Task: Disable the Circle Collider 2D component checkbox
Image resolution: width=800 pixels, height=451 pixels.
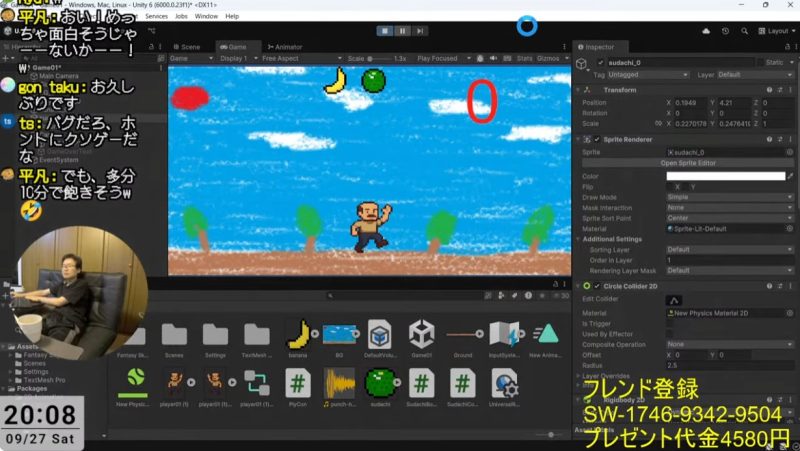Action: (x=596, y=286)
